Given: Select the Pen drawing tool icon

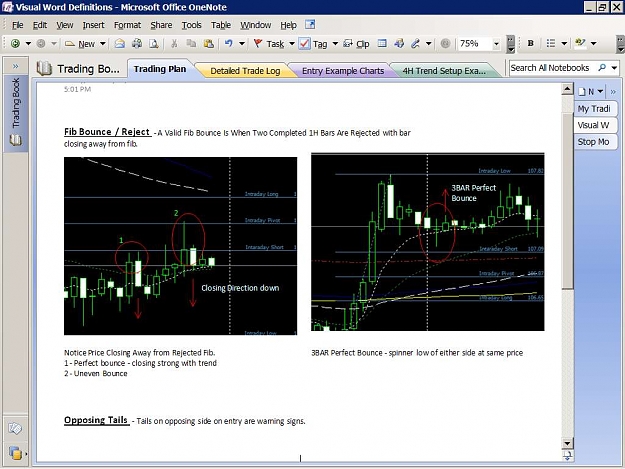Looking at the screenshot, I should (416, 43).
